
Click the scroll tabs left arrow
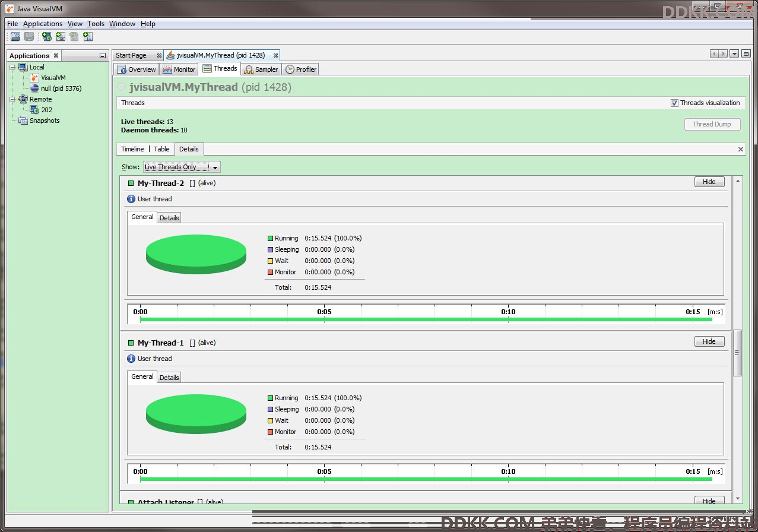[715, 54]
